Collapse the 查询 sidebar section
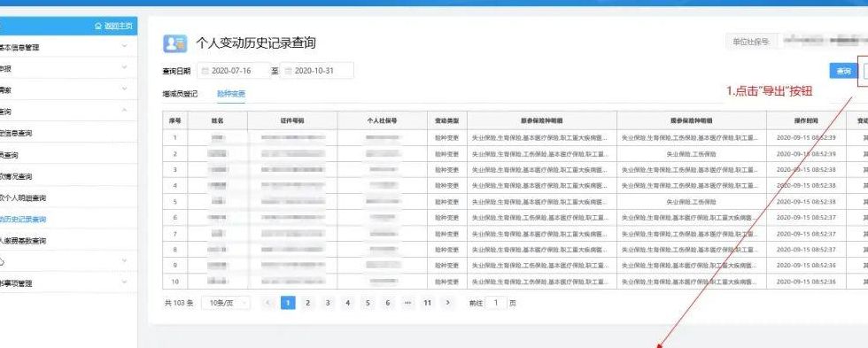 point(125,111)
